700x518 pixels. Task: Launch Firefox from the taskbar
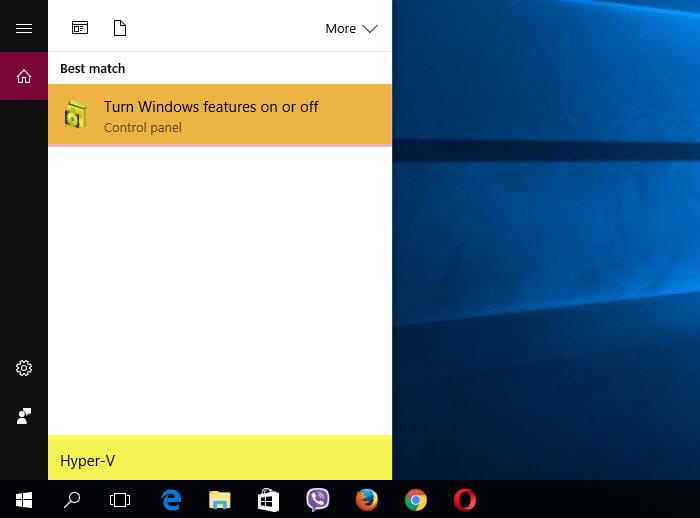tap(367, 500)
